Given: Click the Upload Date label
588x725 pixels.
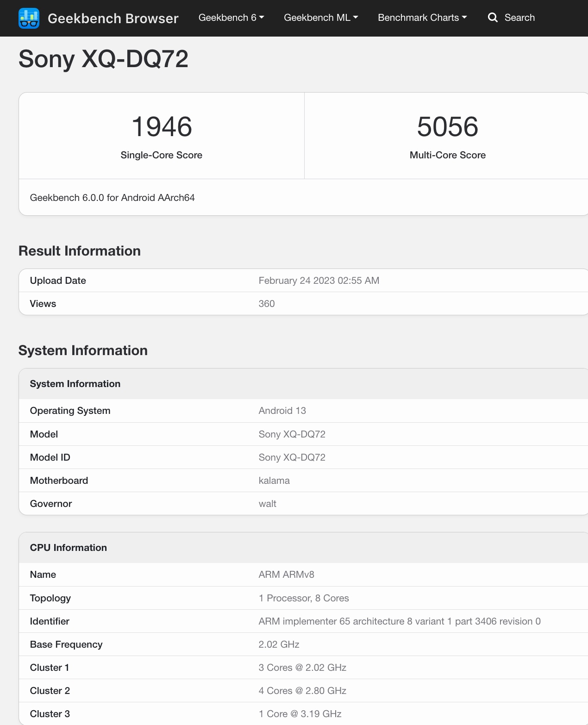Looking at the screenshot, I should [58, 281].
